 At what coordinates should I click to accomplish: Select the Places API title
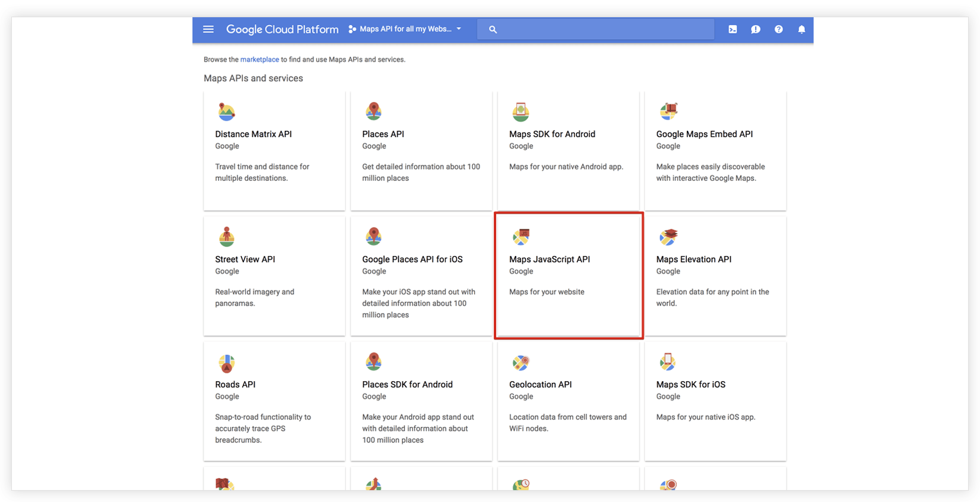point(383,134)
